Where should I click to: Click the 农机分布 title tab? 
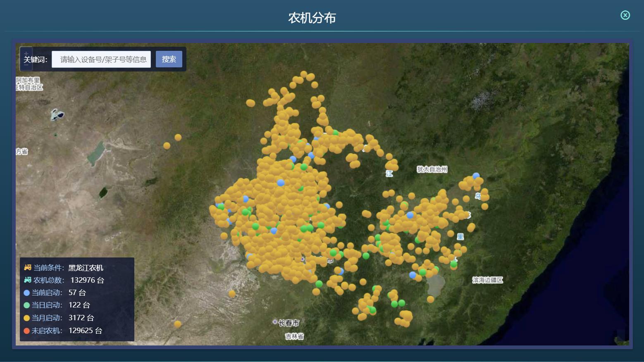point(312,17)
